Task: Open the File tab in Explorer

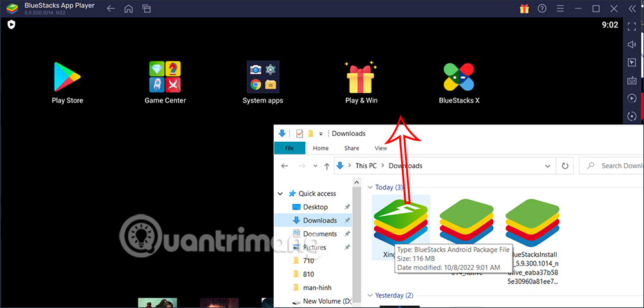Action: pos(290,148)
